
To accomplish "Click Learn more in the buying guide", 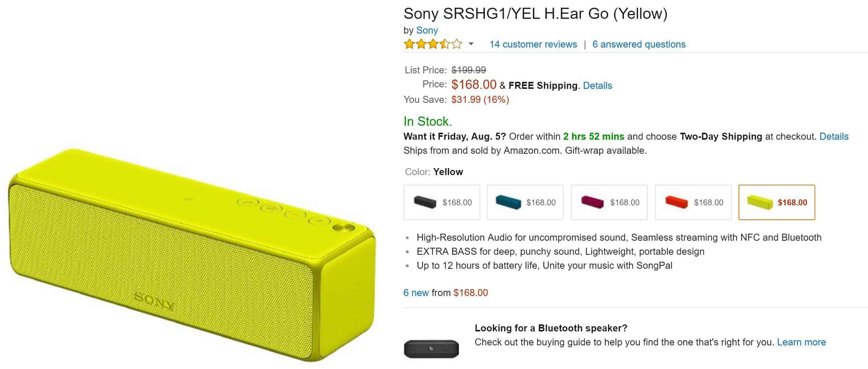I will [801, 342].
